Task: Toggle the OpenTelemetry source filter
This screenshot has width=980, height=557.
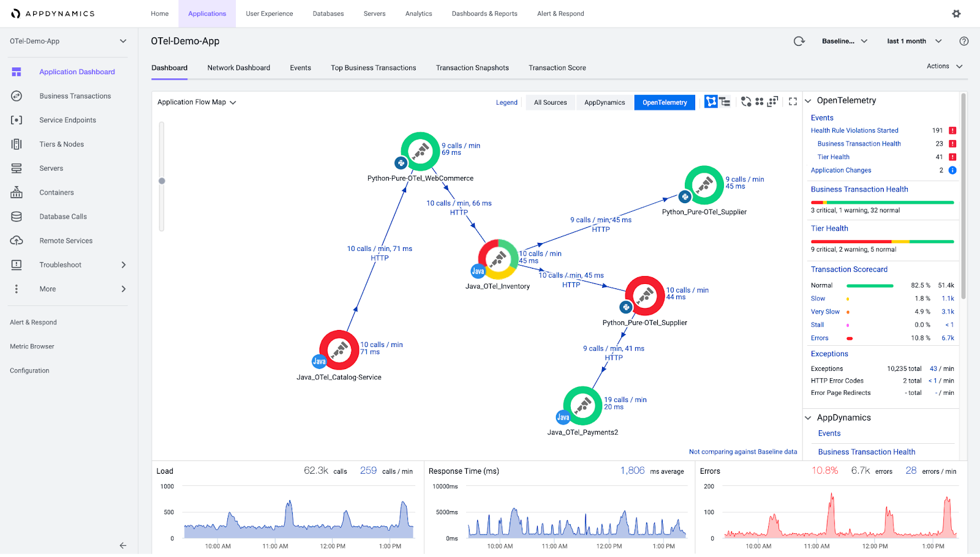Action: (x=665, y=102)
